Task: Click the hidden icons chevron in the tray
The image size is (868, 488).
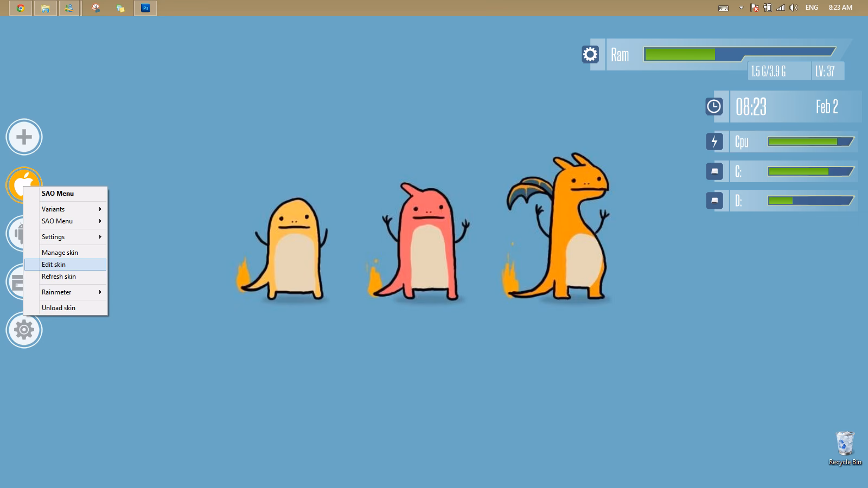Action: pos(740,8)
